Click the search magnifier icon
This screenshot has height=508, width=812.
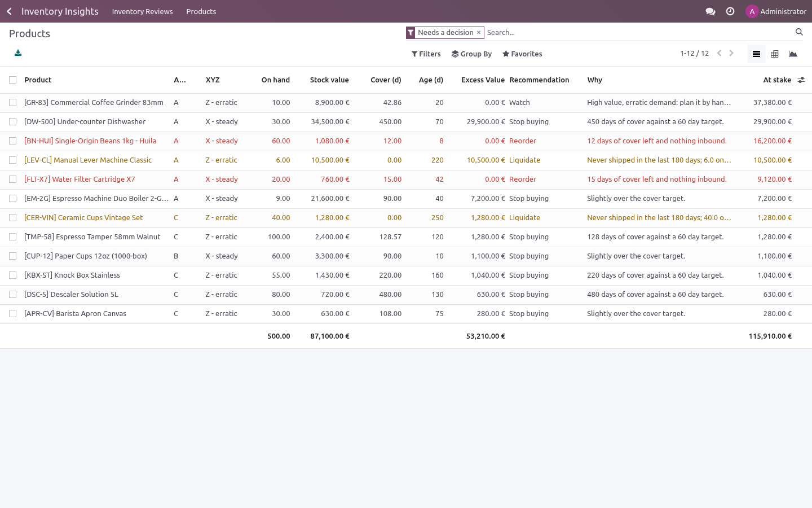pyautogui.click(x=799, y=32)
